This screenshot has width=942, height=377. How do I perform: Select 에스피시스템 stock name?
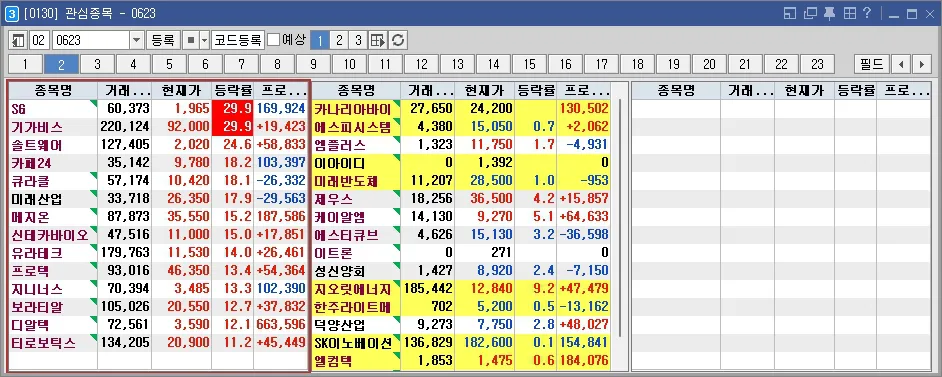pos(353,127)
